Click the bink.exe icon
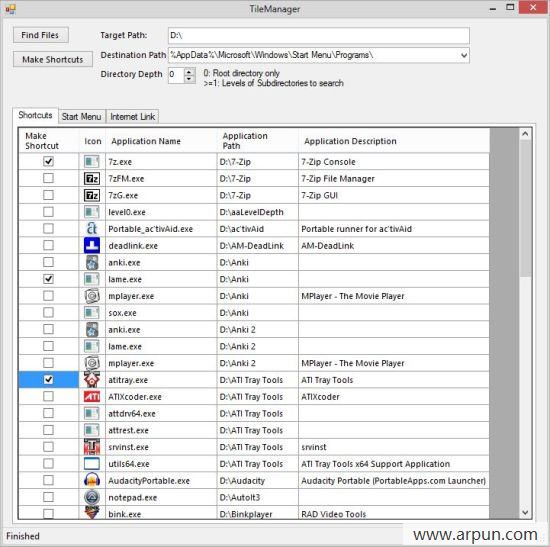 click(x=92, y=513)
